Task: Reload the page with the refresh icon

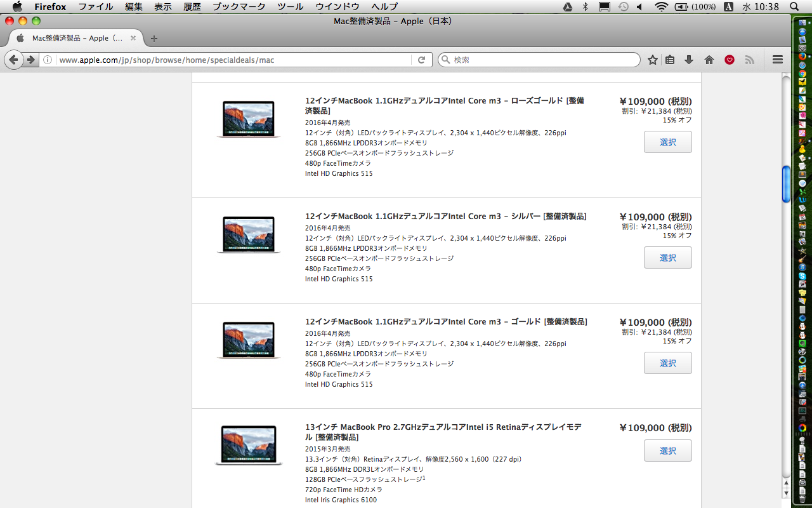Action: coord(421,60)
